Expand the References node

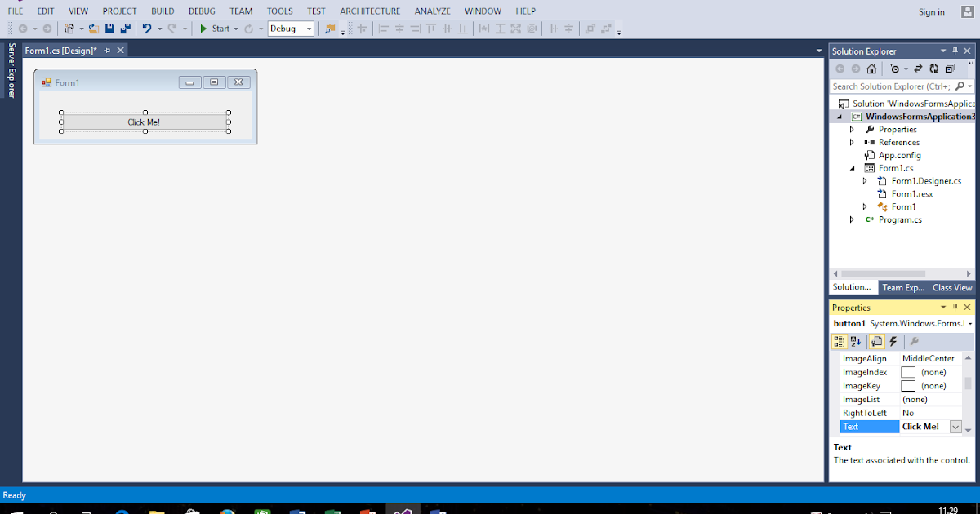[853, 141]
